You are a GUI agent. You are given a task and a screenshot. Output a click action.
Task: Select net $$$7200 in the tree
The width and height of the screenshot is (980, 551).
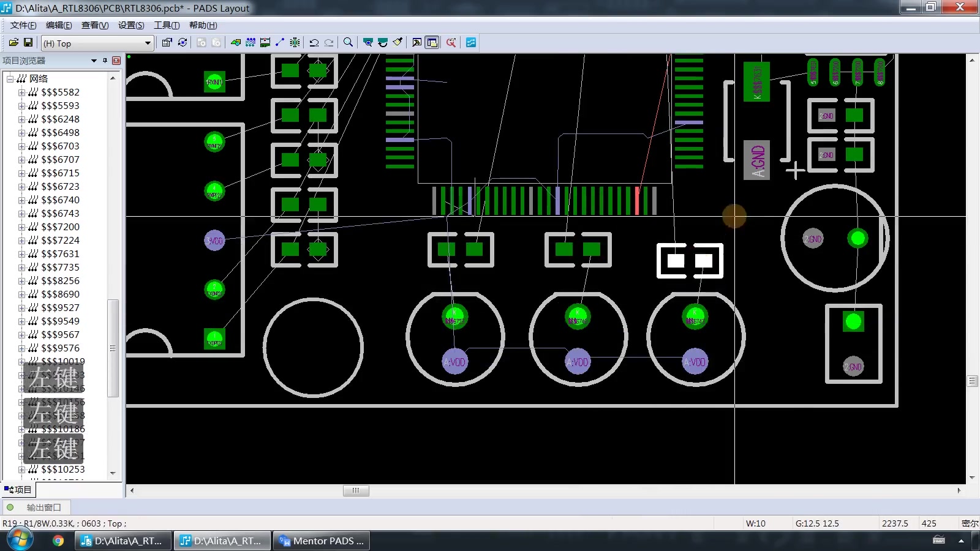pos(60,227)
